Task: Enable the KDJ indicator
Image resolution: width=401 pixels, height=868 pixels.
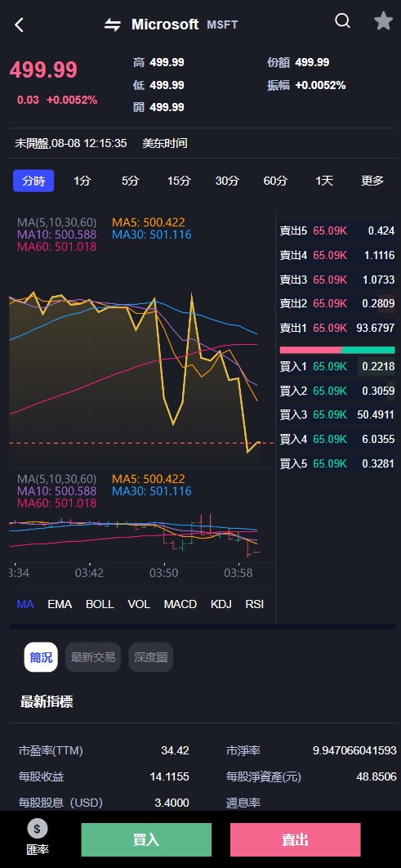Action: pyautogui.click(x=221, y=604)
